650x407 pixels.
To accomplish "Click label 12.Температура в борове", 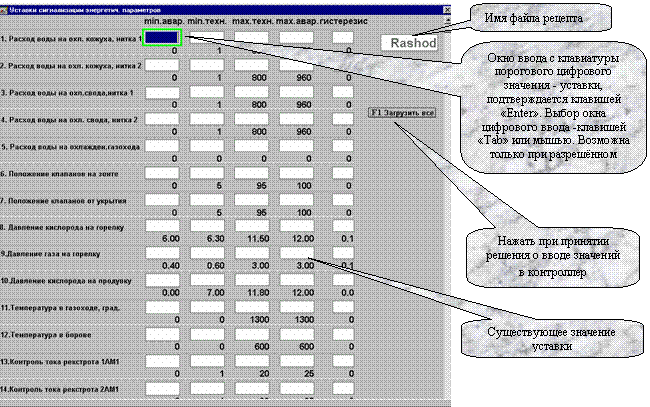I will tap(46, 334).
